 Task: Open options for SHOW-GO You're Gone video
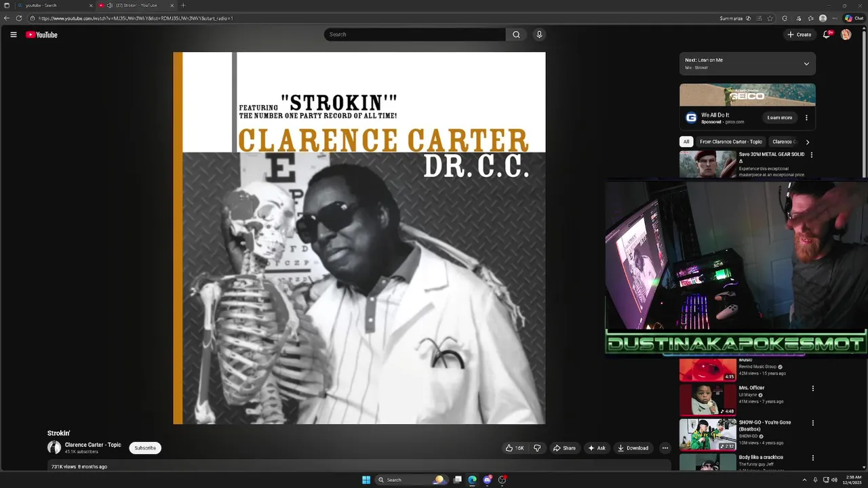click(812, 423)
